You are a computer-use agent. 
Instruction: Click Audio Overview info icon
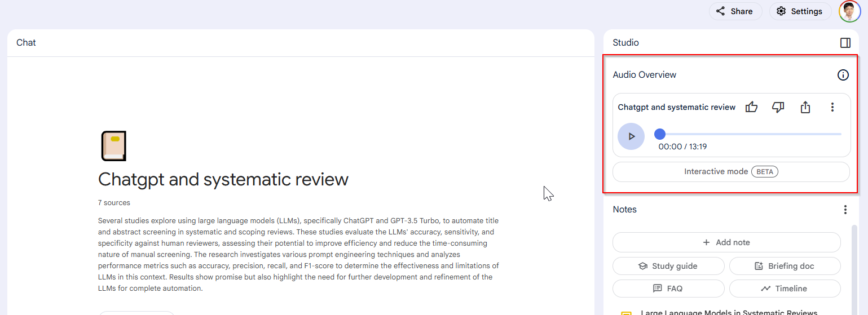[843, 75]
